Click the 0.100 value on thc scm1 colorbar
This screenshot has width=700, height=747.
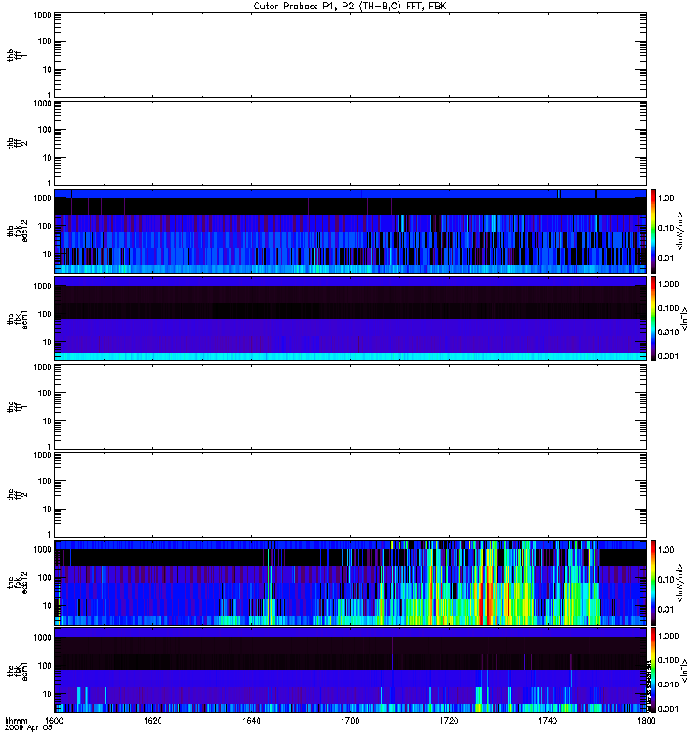[x=668, y=660]
